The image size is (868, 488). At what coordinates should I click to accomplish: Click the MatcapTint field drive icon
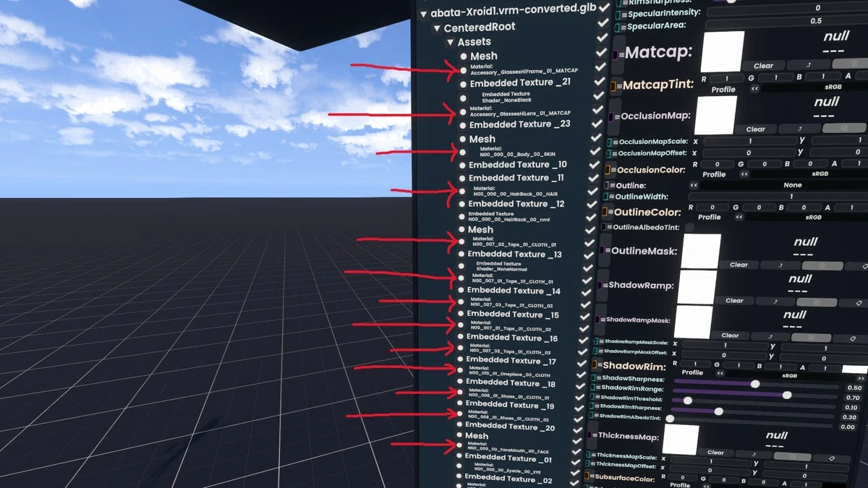pos(614,87)
